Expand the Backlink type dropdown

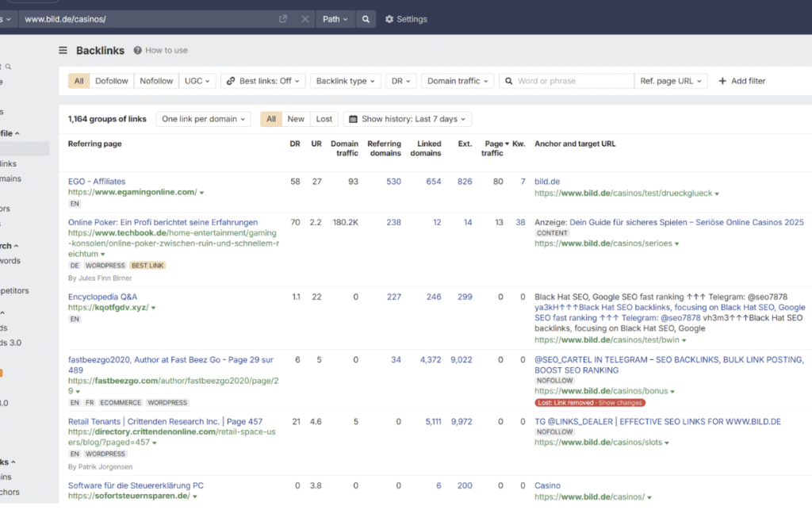tap(346, 81)
